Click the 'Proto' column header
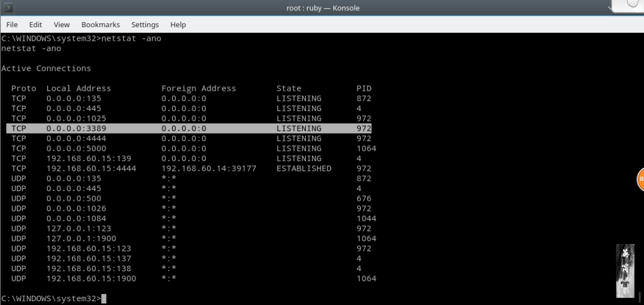 coord(24,88)
